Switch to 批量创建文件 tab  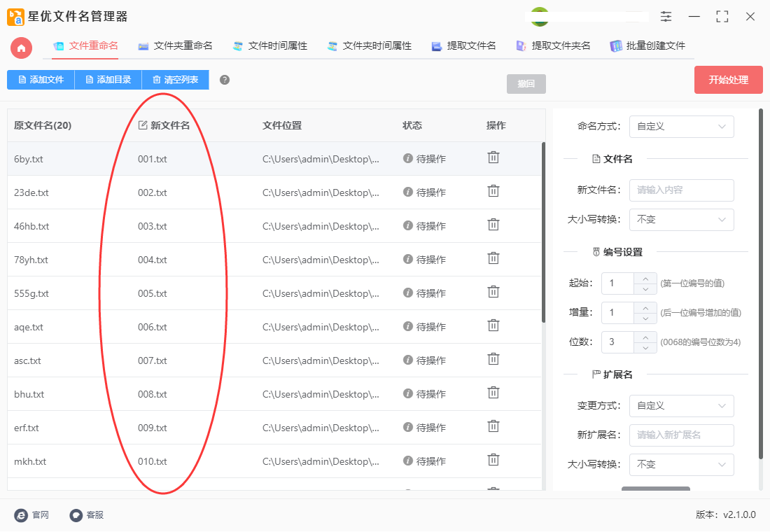647,46
